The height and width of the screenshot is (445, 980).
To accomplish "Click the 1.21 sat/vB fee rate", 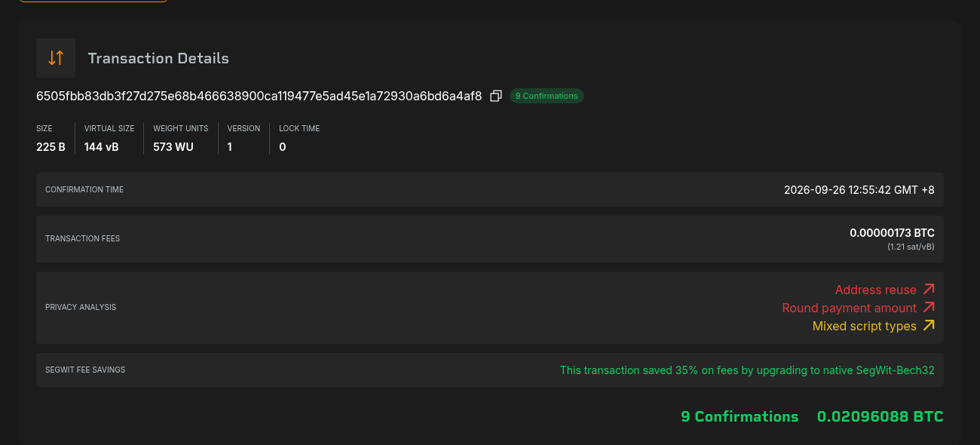I will [x=911, y=247].
